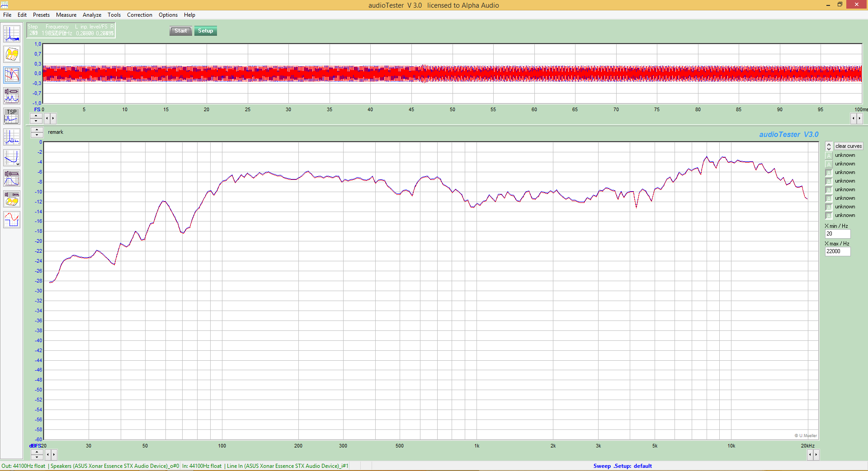This screenshot has width=868, height=471.
Task: Open the omega curve measurement icon
Action: tap(12, 158)
